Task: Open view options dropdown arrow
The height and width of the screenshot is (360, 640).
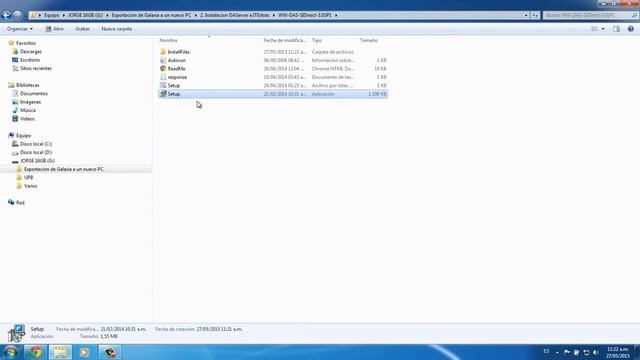Action: point(603,29)
